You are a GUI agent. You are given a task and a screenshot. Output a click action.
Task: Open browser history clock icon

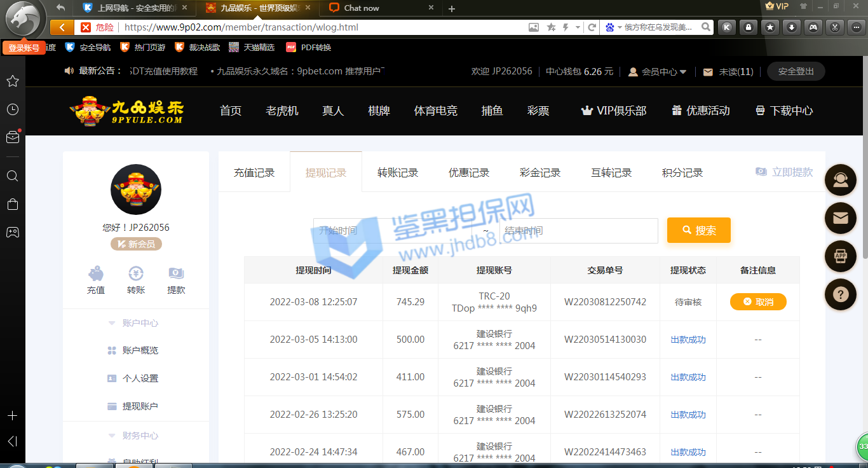[x=12, y=109]
